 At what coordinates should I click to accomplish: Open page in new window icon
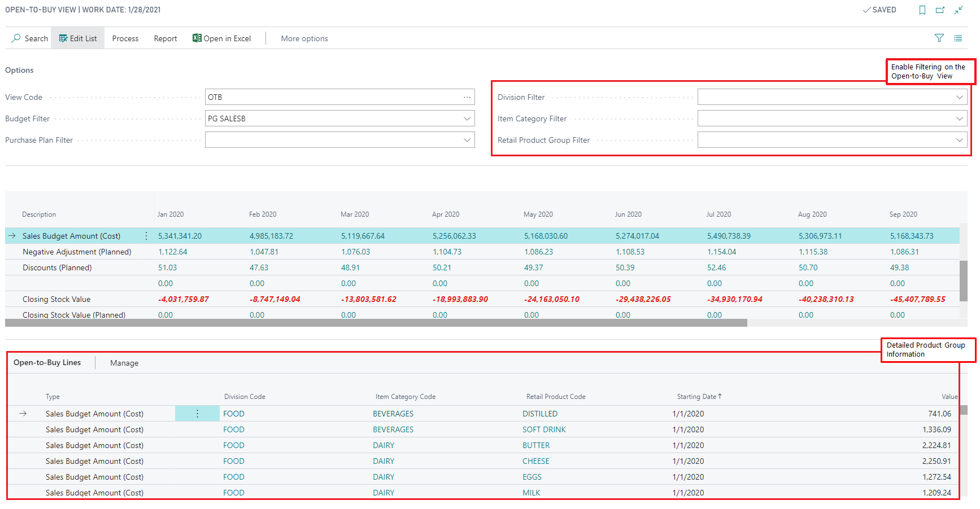tap(940, 10)
